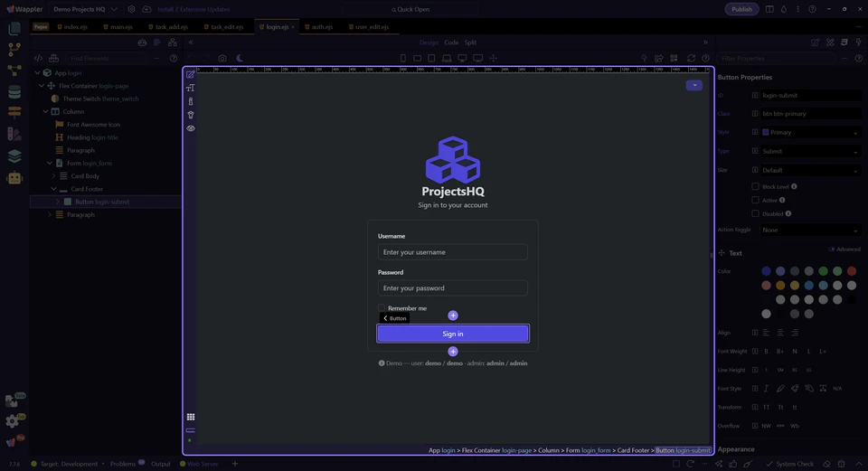Click the edit pencil tool in canvas

(x=191, y=74)
